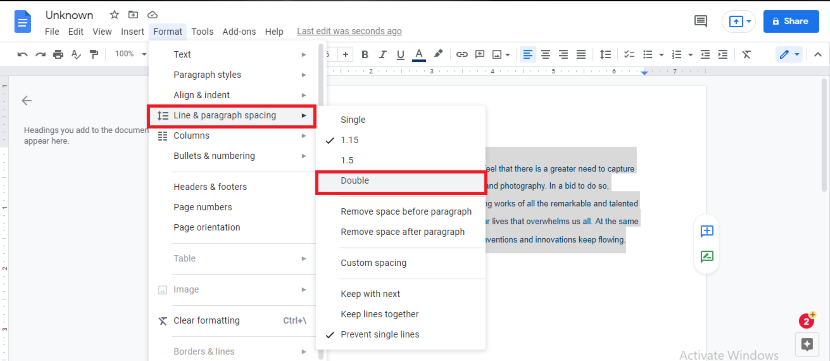Increase font size with plus button

tap(346, 54)
